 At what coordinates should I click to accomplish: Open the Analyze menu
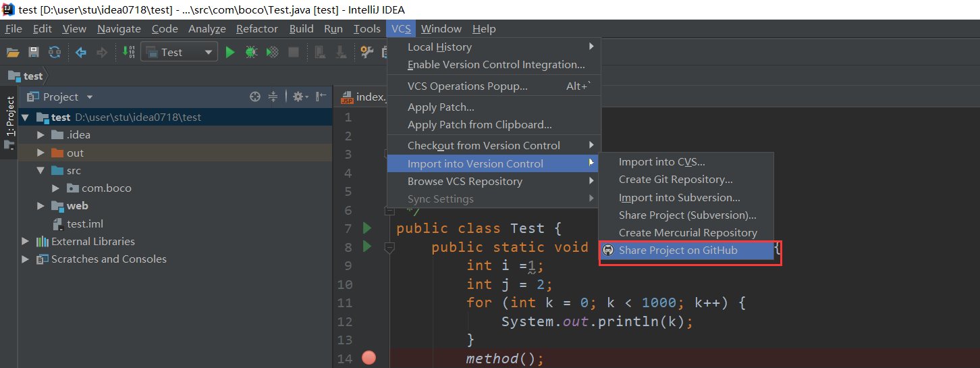click(207, 28)
